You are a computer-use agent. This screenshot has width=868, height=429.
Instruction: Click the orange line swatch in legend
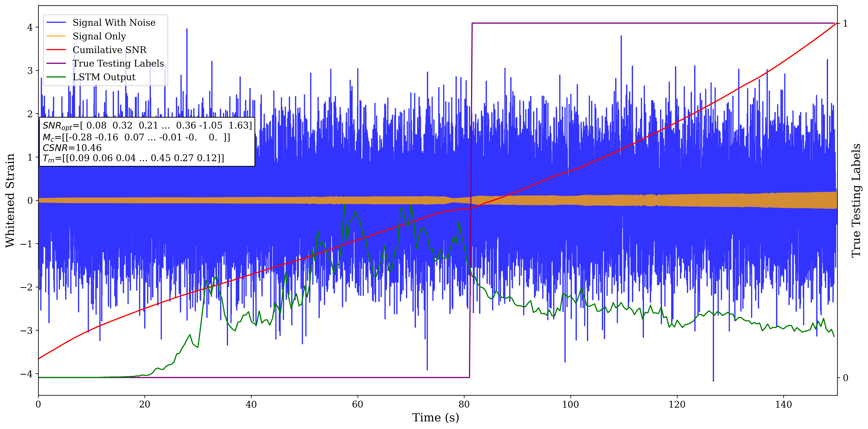56,36
